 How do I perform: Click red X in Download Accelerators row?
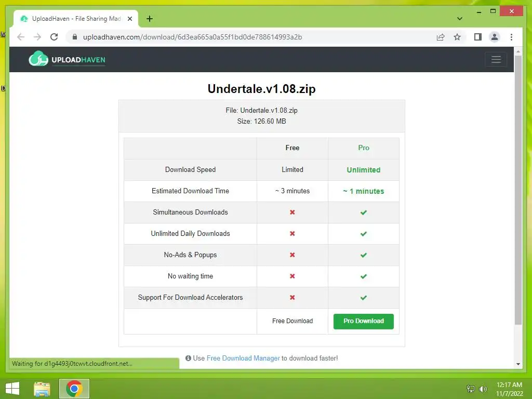pos(292,298)
